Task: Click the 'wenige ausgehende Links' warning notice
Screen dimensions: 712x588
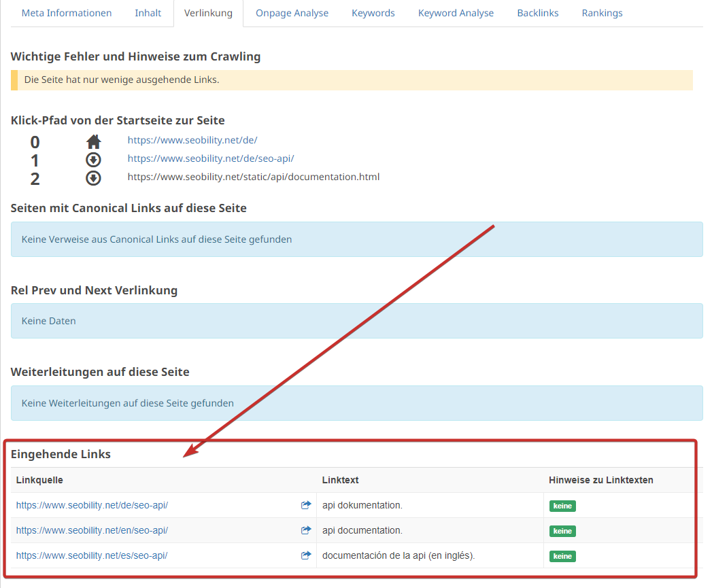Action: (352, 80)
